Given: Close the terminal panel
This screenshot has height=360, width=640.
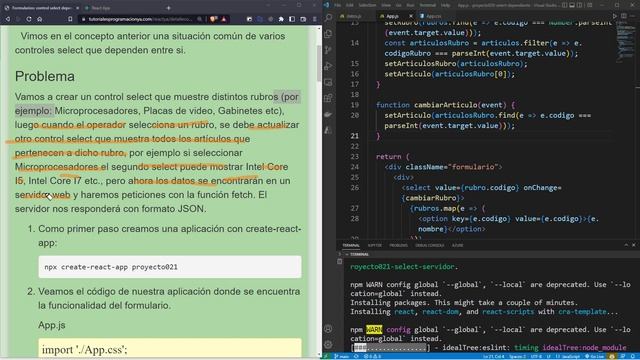Looking at the screenshot, I should pyautogui.click(x=633, y=245).
